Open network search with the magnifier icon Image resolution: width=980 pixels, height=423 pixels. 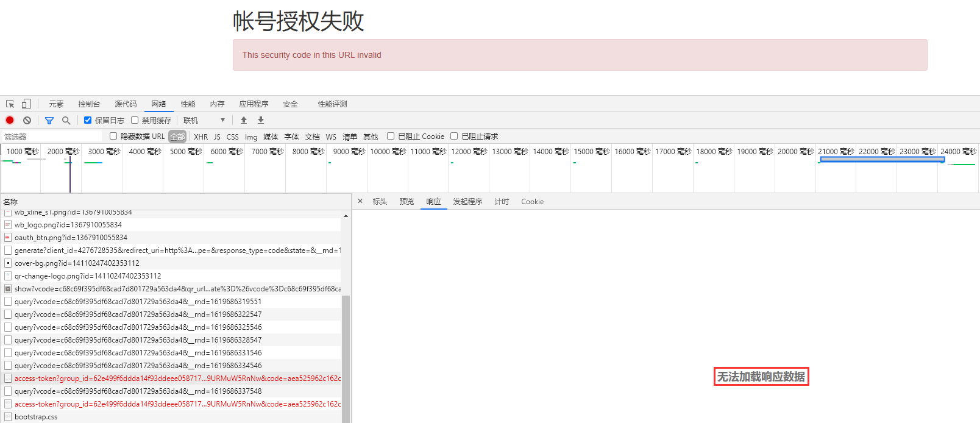pyautogui.click(x=66, y=120)
